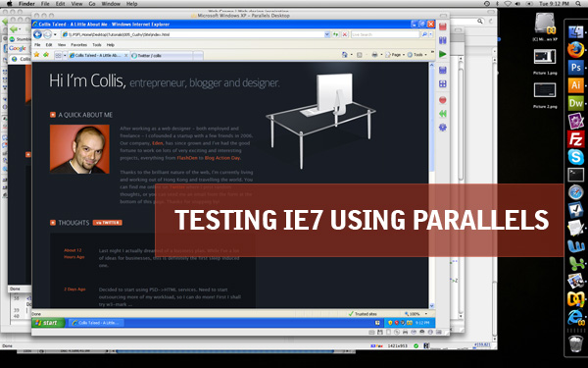The height and width of the screenshot is (368, 588).
Task: Open the IE Page dropdown menu
Action: click(x=395, y=55)
